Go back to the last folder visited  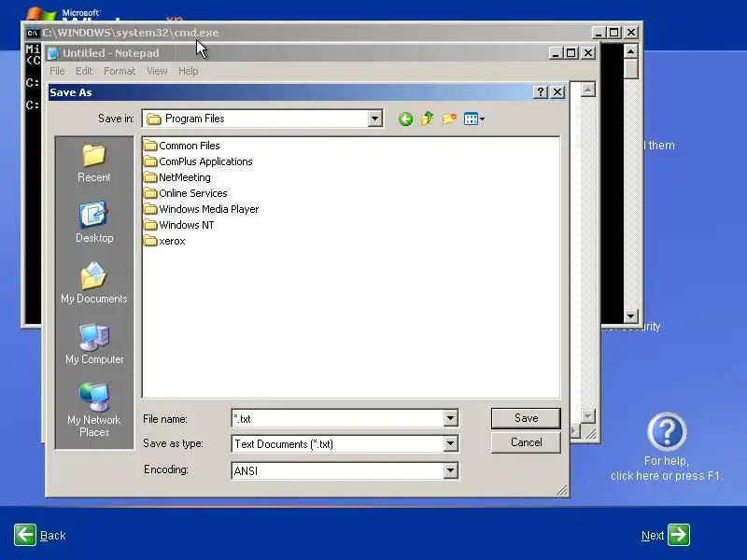coord(405,119)
